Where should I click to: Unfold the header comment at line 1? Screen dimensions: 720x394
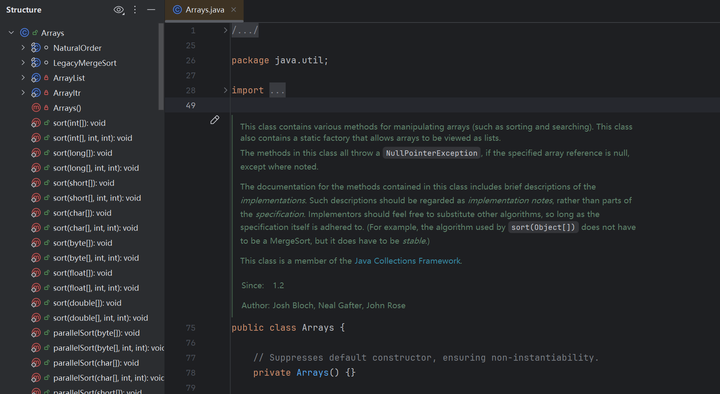(225, 30)
